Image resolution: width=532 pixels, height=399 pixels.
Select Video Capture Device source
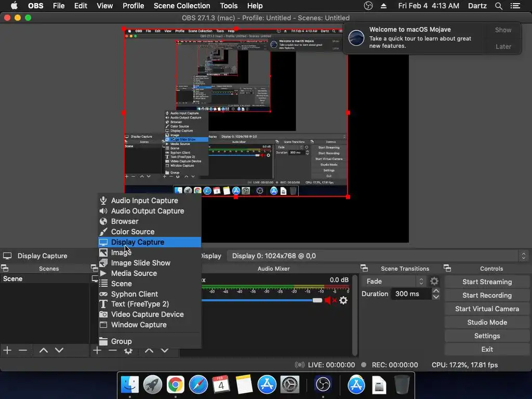(x=150, y=314)
